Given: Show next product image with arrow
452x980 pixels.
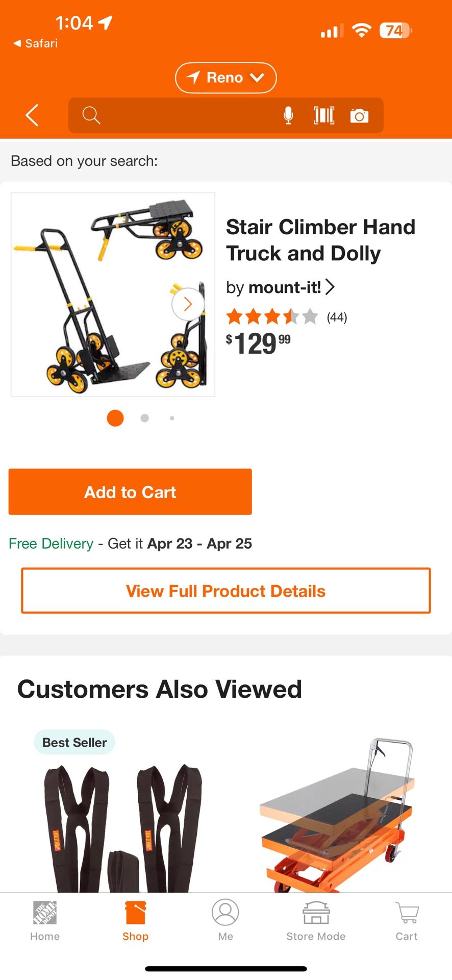Looking at the screenshot, I should point(188,304).
